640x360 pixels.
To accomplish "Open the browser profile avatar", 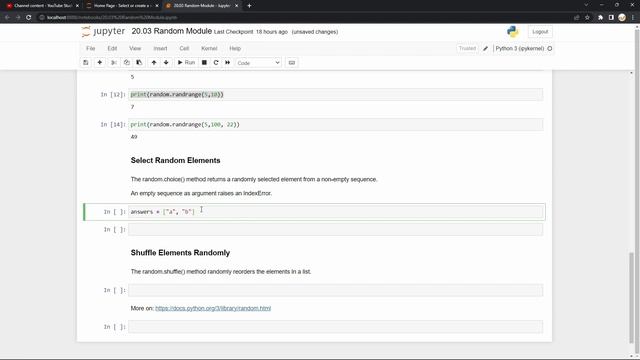I will click(x=622, y=18).
